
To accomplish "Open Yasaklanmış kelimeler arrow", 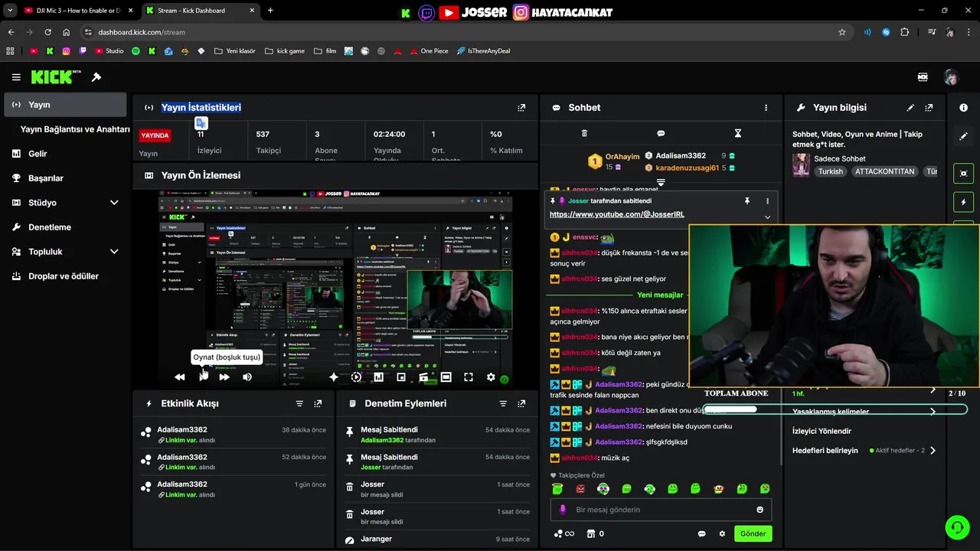I will pyautogui.click(x=933, y=412).
